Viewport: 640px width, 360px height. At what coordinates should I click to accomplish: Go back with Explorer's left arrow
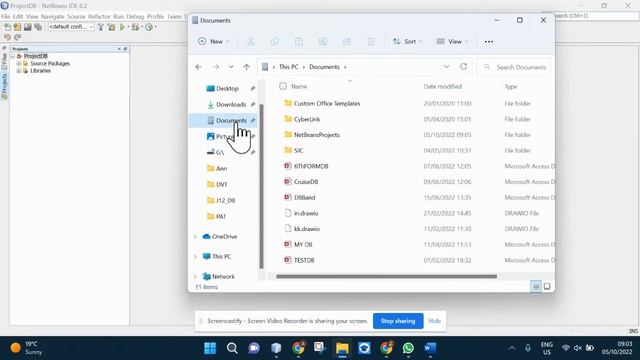[199, 67]
